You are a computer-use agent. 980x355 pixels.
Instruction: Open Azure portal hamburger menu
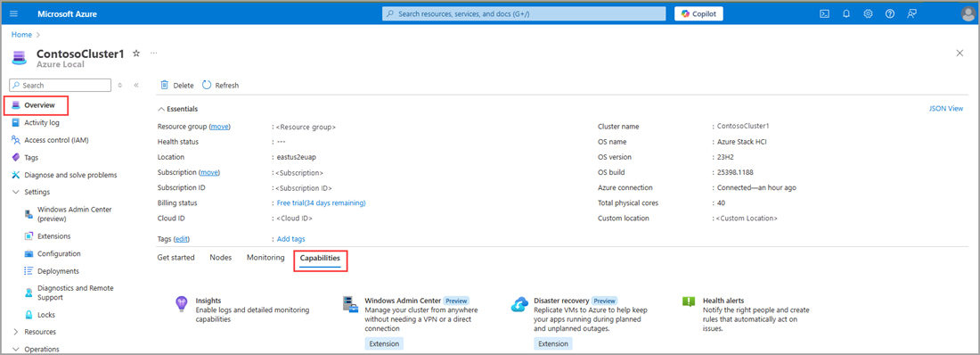click(14, 13)
